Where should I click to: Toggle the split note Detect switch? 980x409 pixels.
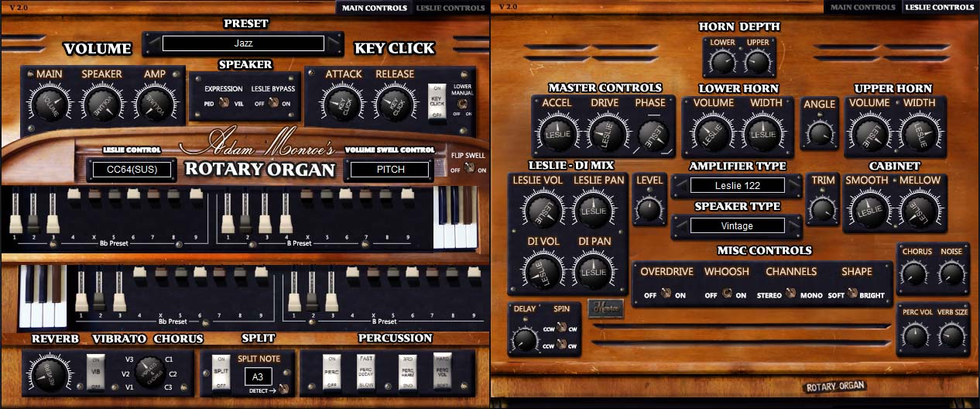coord(284,390)
